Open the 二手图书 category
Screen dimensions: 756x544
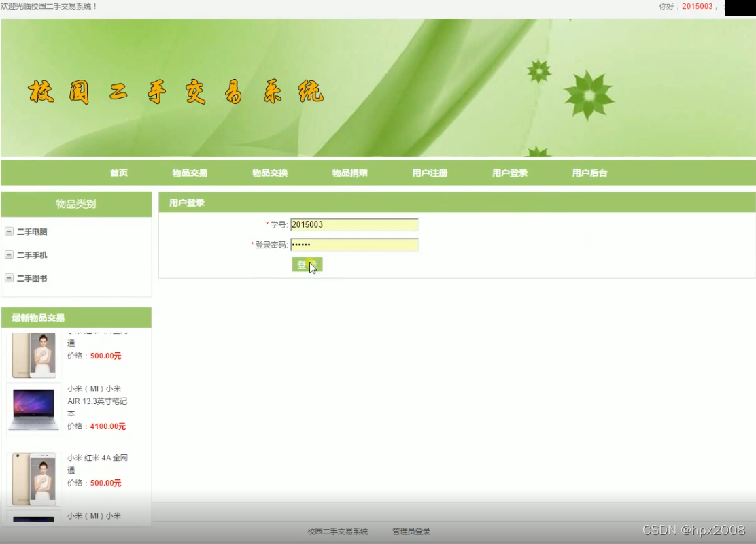[x=32, y=278]
